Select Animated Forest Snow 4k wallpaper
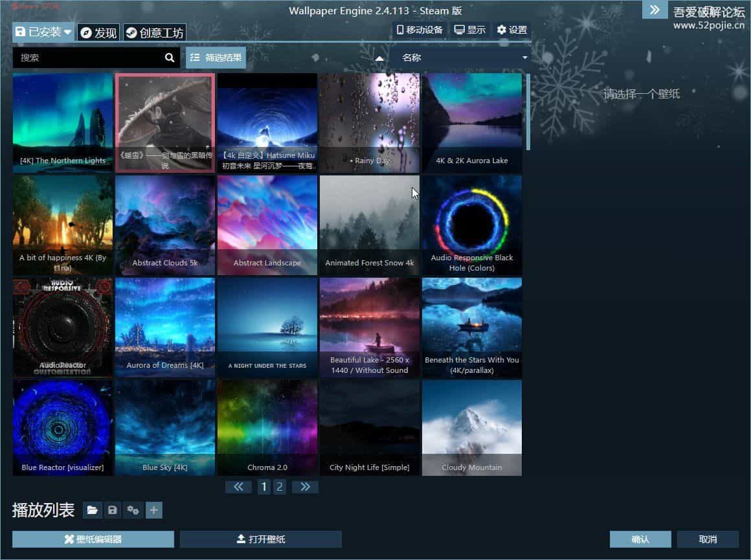Screen dimensions: 751x560 369,225
